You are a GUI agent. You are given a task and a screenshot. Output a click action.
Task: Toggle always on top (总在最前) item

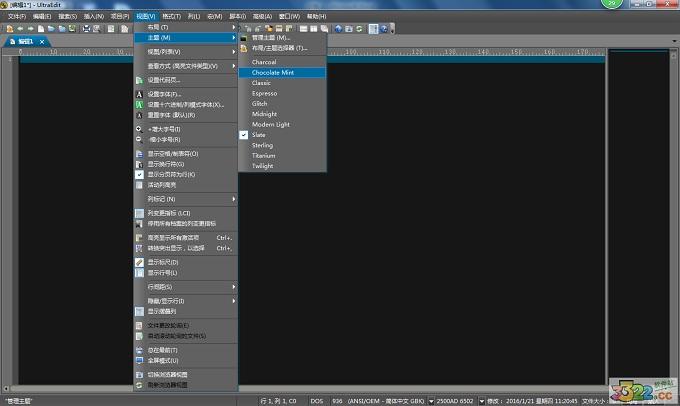186,350
